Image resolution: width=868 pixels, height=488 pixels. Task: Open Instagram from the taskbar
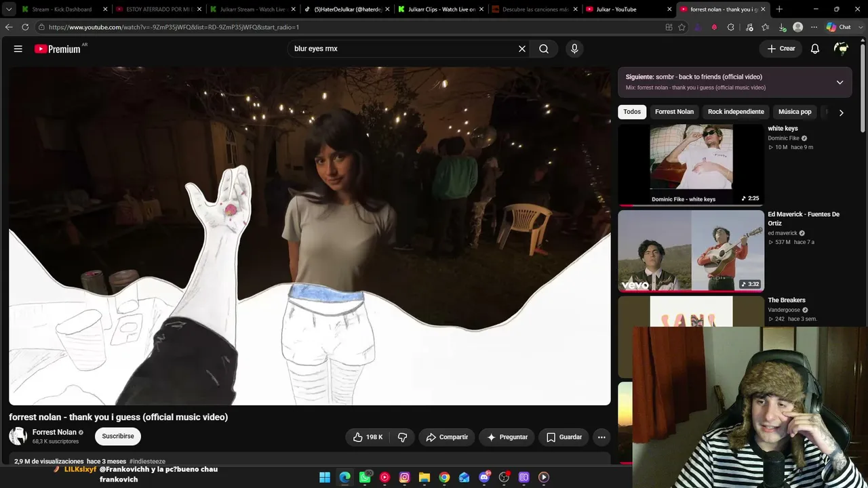[x=405, y=477]
